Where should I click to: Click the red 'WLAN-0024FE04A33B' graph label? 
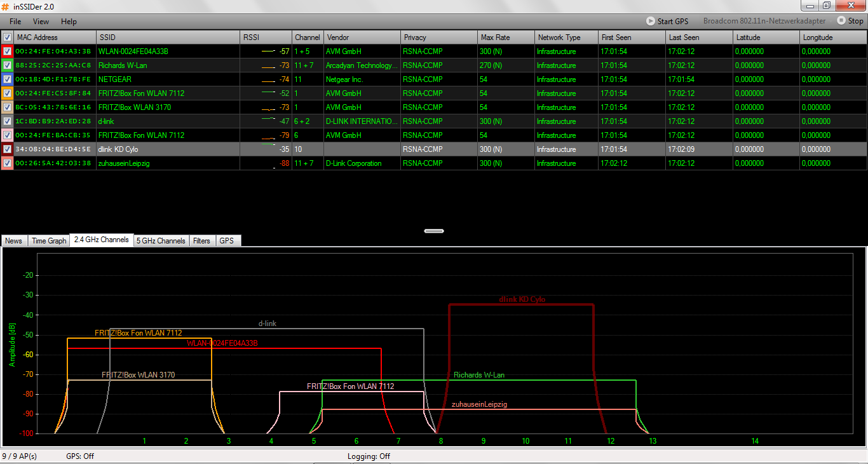pyautogui.click(x=222, y=343)
